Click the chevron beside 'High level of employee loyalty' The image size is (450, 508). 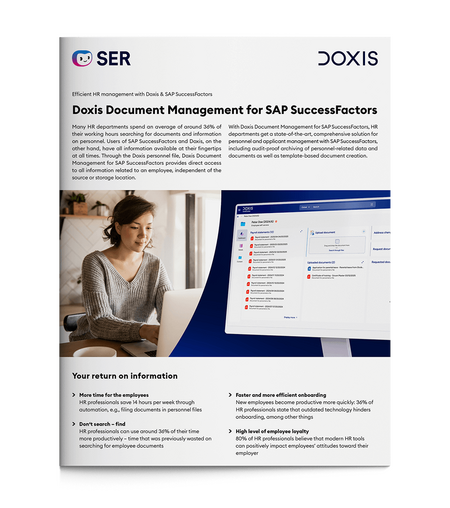click(230, 431)
